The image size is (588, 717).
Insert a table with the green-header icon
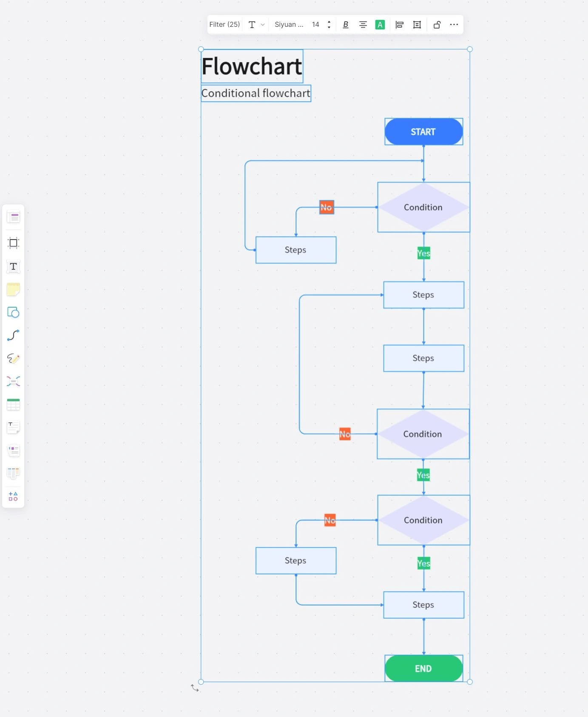[x=13, y=404]
